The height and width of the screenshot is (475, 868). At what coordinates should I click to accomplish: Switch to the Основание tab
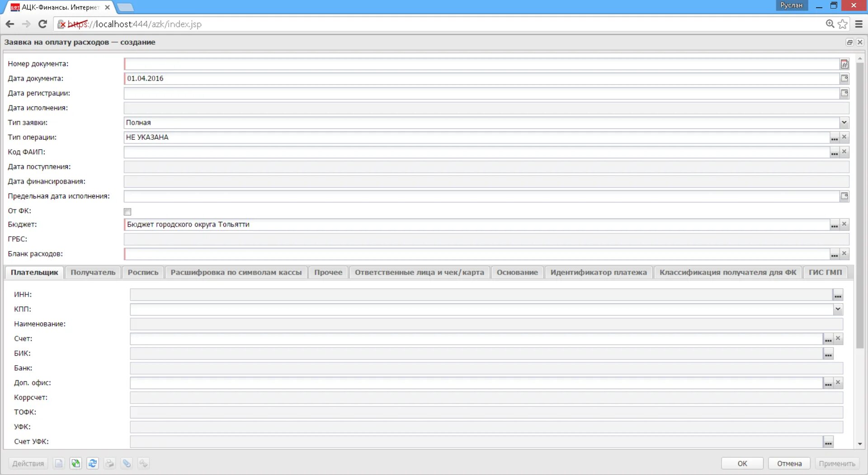point(517,272)
